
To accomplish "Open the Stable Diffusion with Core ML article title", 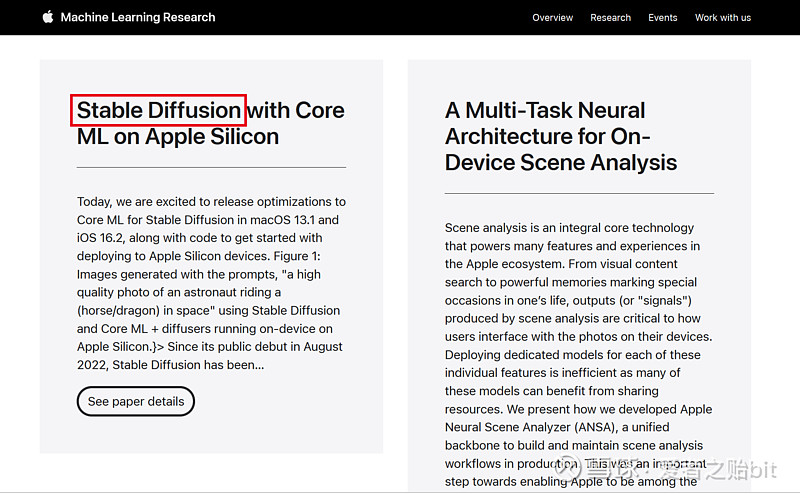I will coord(211,123).
